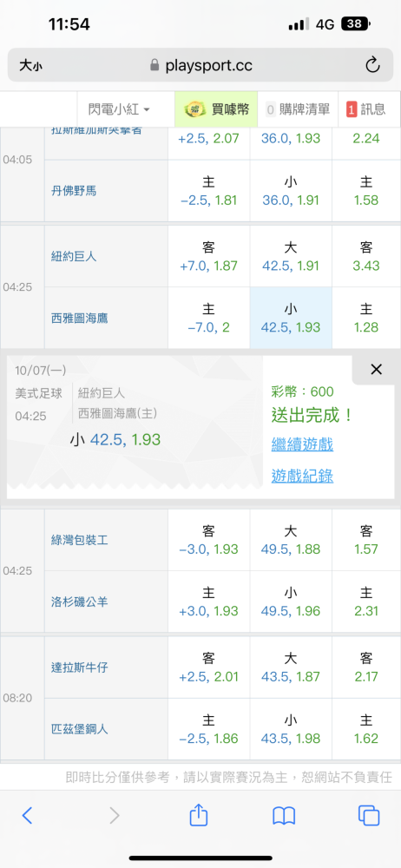The image size is (401, 868).
Task: Expand the 閃電小紅 account dropdown
Action: click(119, 109)
